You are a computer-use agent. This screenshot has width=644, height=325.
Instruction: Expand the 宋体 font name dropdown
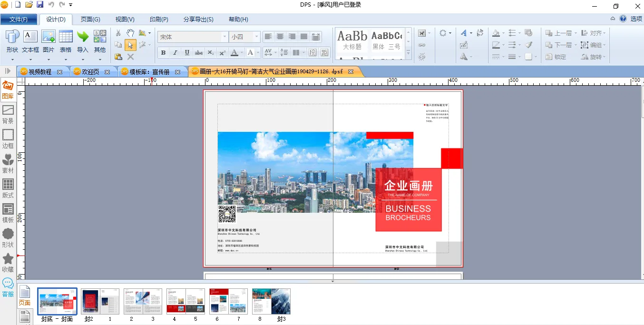pyautogui.click(x=224, y=37)
